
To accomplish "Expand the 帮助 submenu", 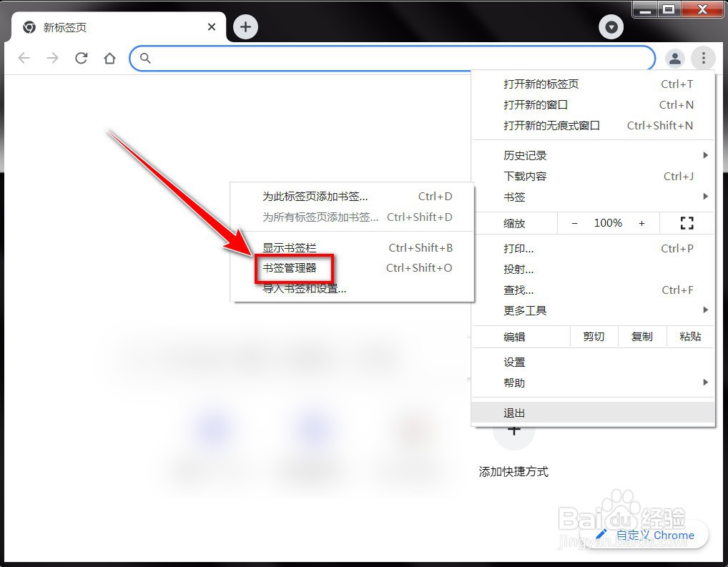I will pyautogui.click(x=514, y=383).
